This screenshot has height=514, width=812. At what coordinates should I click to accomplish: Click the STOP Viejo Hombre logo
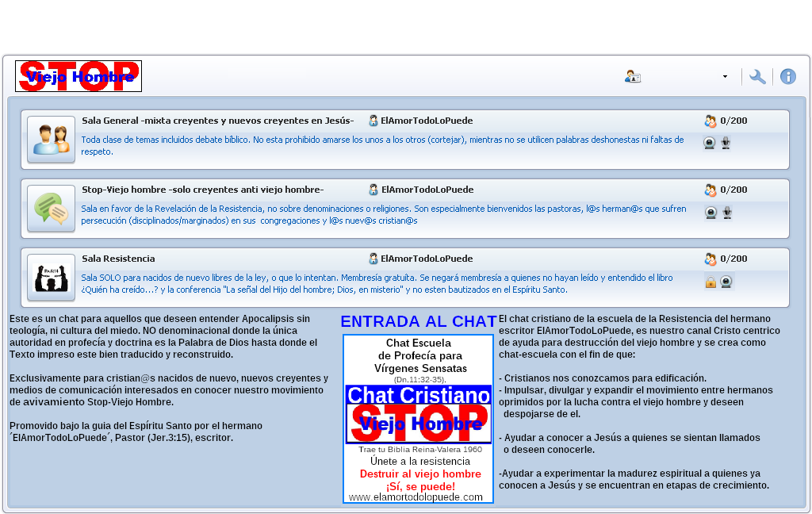pos(79,76)
